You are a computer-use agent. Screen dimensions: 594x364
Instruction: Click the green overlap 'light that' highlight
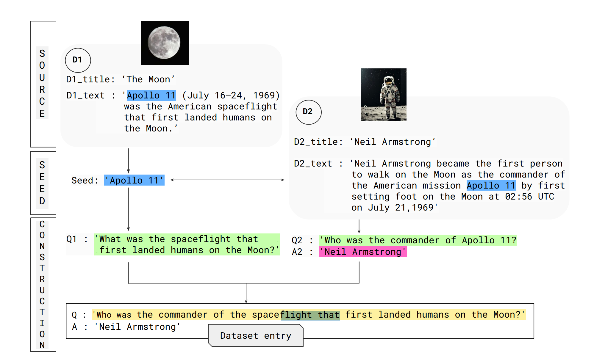click(x=310, y=315)
